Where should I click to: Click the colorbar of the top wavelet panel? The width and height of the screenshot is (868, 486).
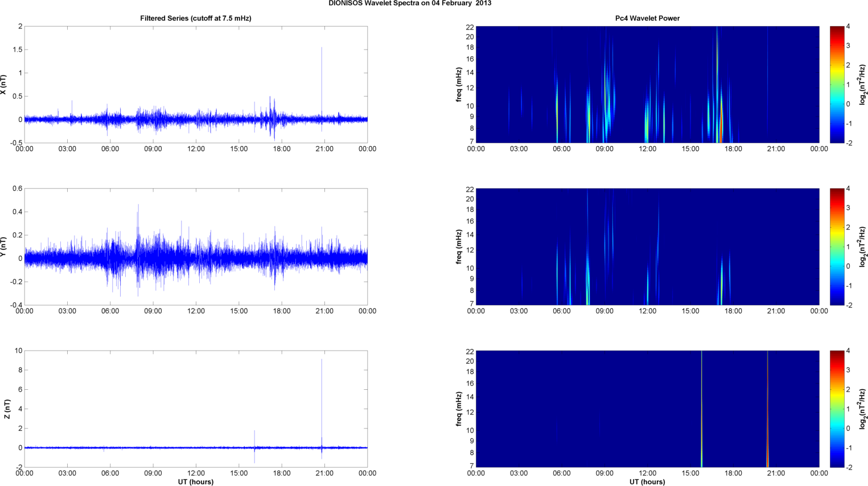click(x=836, y=84)
